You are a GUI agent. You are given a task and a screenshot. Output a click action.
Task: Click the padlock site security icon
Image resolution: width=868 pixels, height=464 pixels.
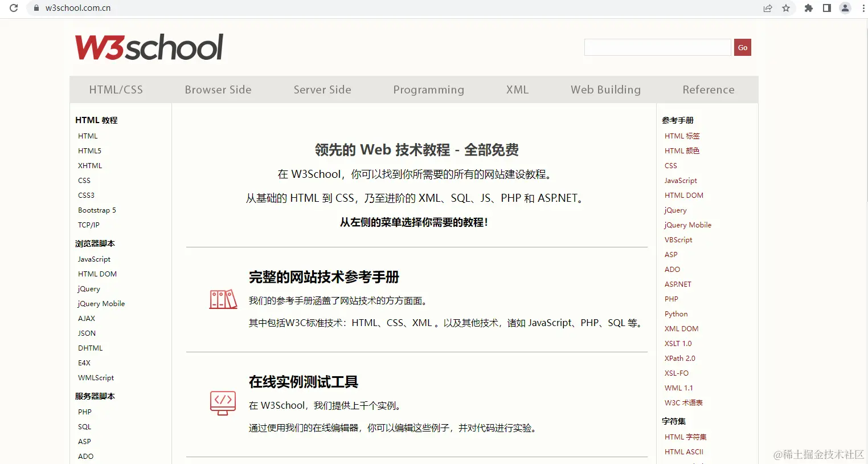click(x=36, y=8)
